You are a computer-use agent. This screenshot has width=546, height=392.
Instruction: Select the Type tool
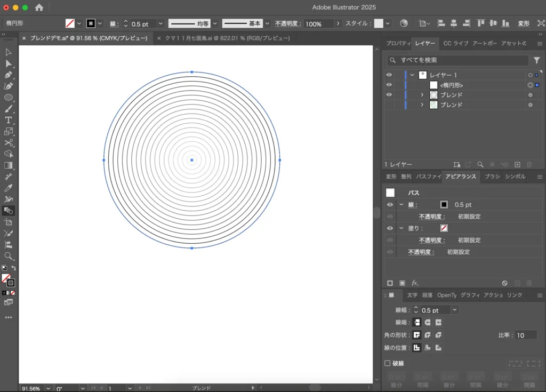9,120
